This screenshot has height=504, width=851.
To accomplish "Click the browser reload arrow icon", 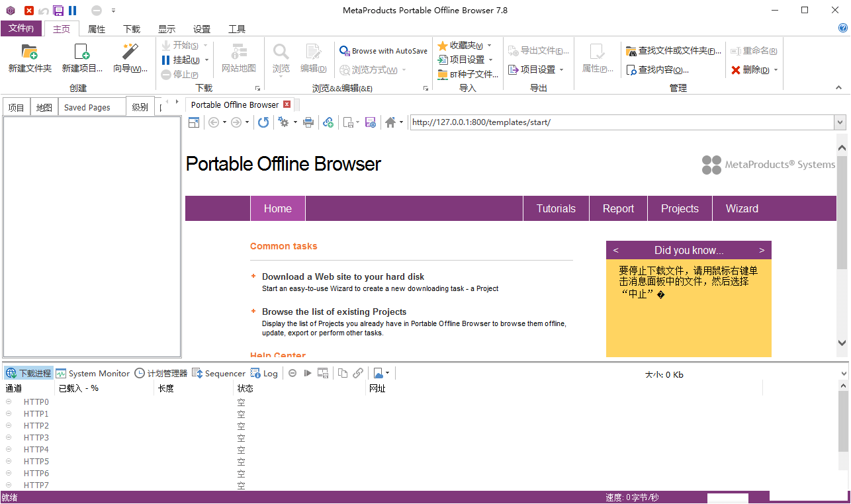I will pos(263,122).
